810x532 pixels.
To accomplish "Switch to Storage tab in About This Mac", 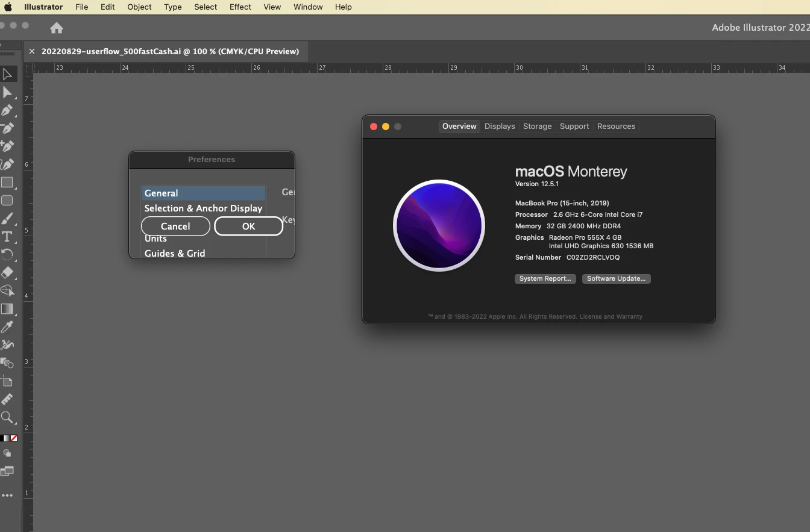I will [x=537, y=126].
